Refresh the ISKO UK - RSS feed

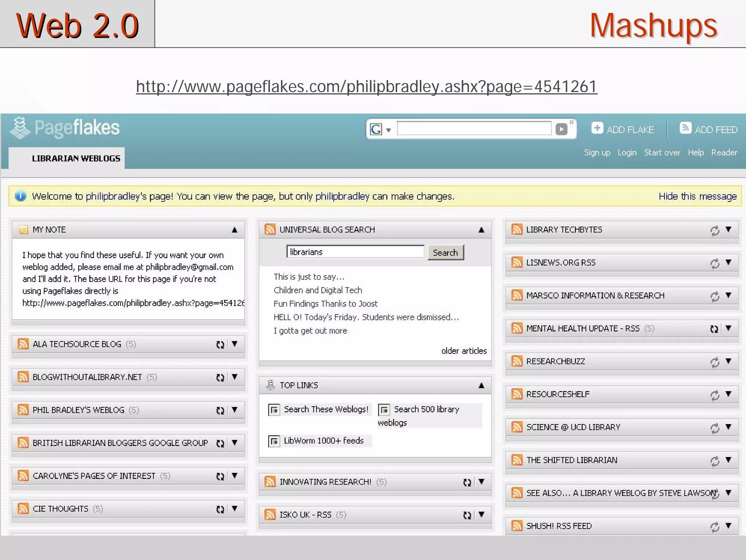tap(467, 515)
